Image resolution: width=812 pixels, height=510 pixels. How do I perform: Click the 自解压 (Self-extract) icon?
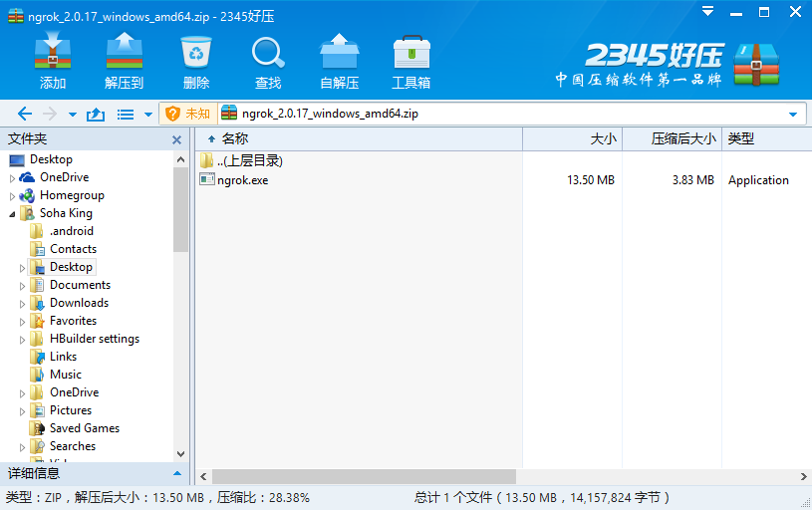[x=339, y=61]
